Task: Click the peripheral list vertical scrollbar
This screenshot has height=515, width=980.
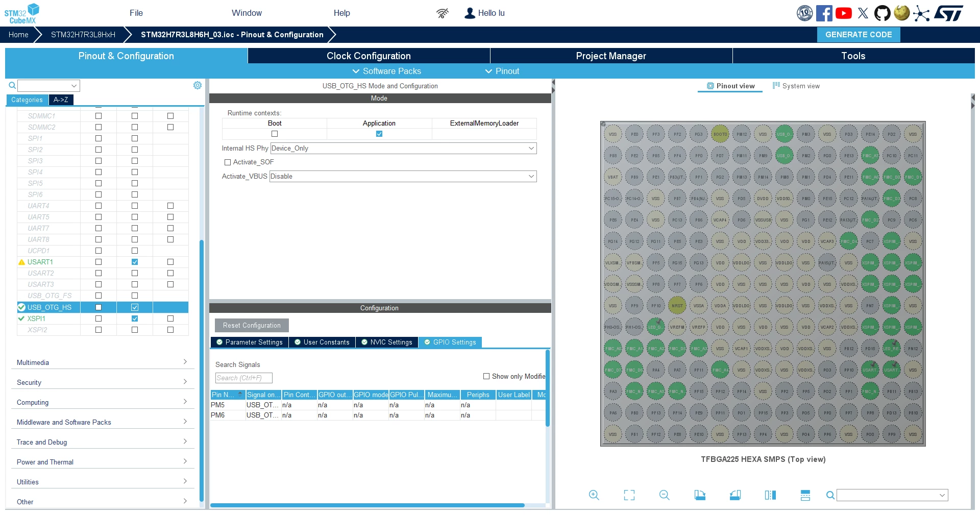Action: [x=202, y=370]
